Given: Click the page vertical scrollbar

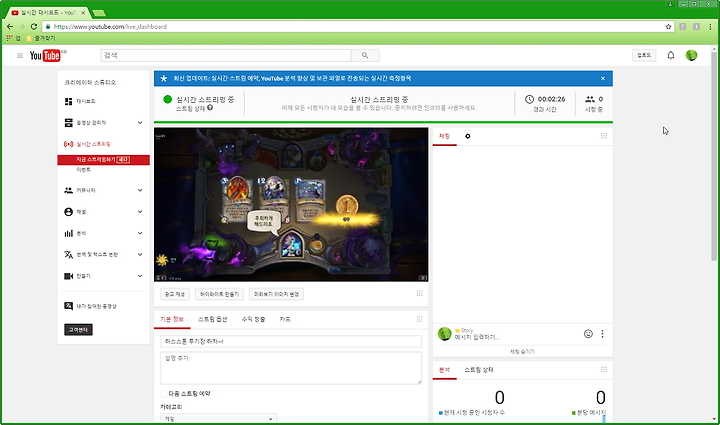Looking at the screenshot, I should pos(714,156).
